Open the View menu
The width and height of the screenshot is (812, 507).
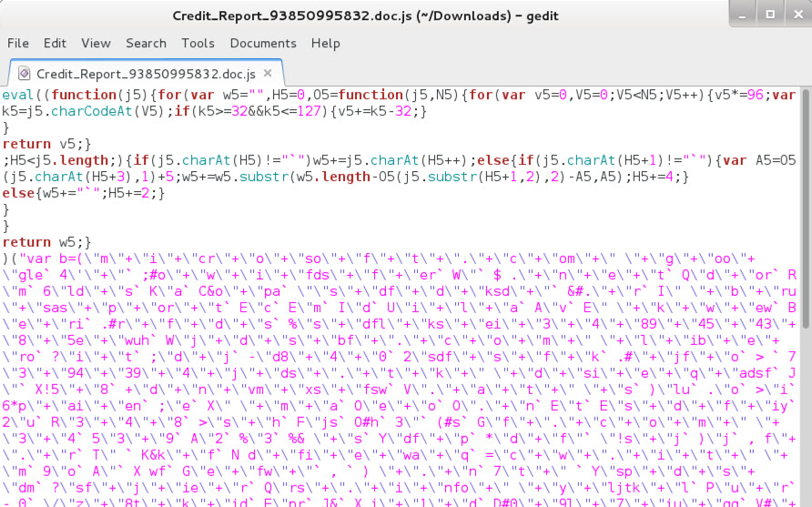pyautogui.click(x=96, y=43)
